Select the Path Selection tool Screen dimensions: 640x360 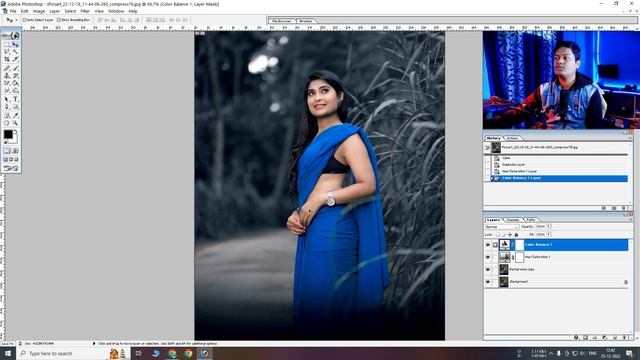pos(7,99)
